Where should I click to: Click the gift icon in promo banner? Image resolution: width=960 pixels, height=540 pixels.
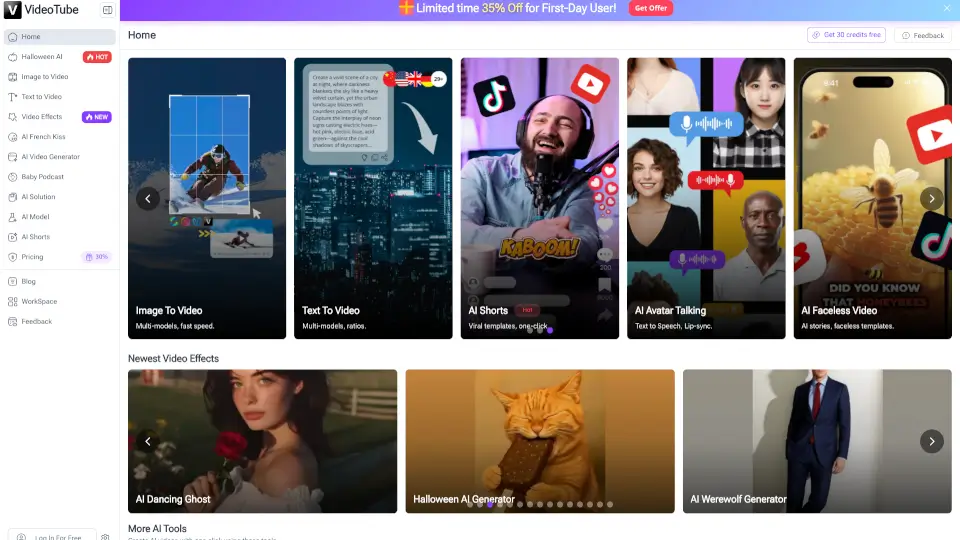405,8
